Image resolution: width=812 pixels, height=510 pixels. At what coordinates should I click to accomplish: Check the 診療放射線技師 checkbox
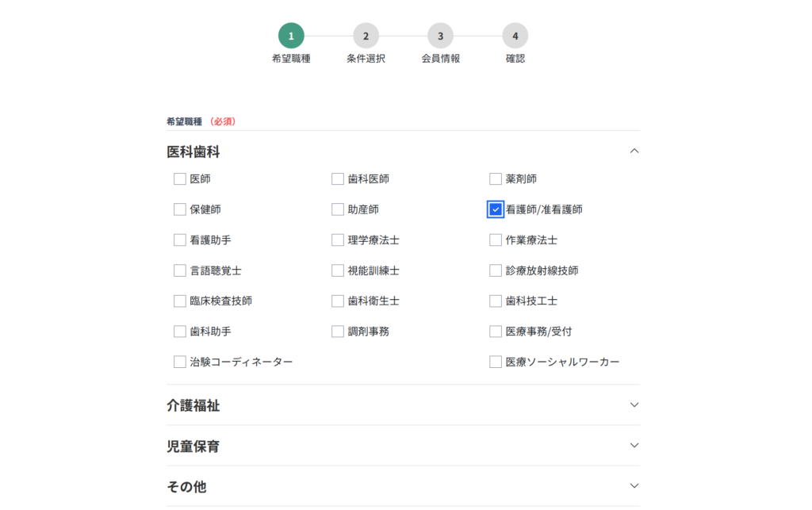(x=496, y=270)
